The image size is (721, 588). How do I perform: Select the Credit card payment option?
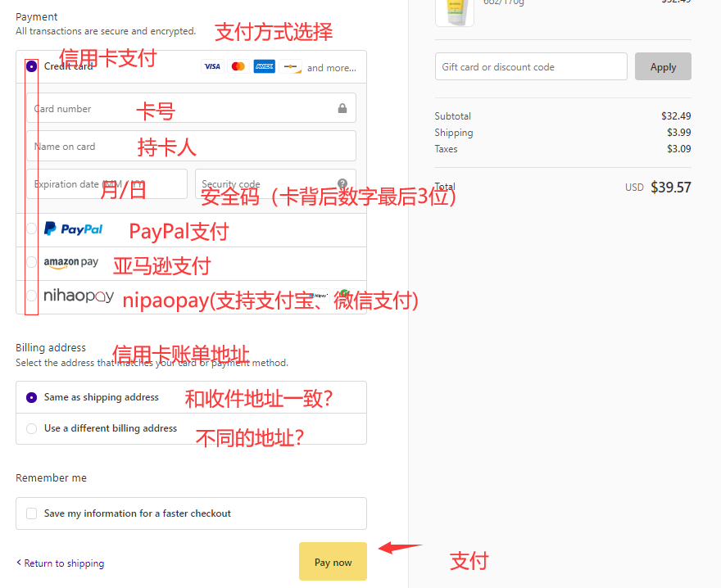(31, 66)
